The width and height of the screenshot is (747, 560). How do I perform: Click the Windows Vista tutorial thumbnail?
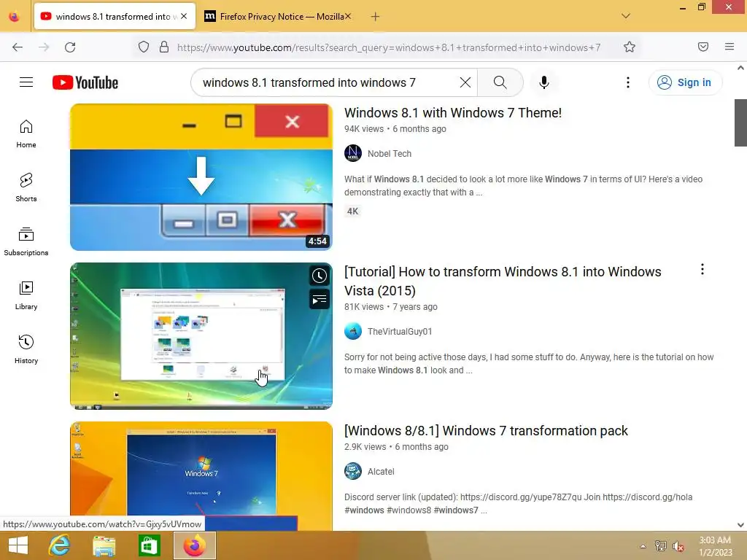pyautogui.click(x=201, y=335)
